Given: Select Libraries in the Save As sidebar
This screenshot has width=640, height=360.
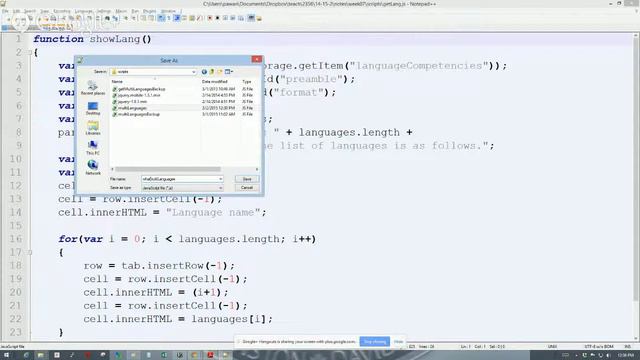Looking at the screenshot, I should click(93, 128).
